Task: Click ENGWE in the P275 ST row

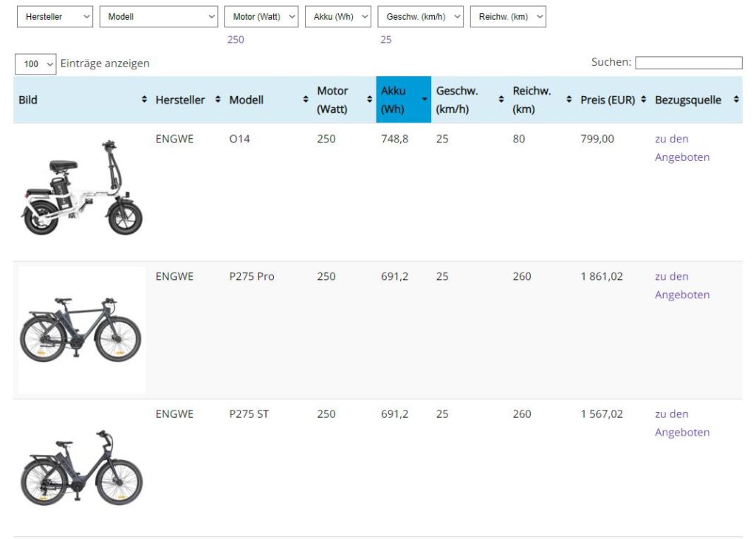Action: [174, 413]
